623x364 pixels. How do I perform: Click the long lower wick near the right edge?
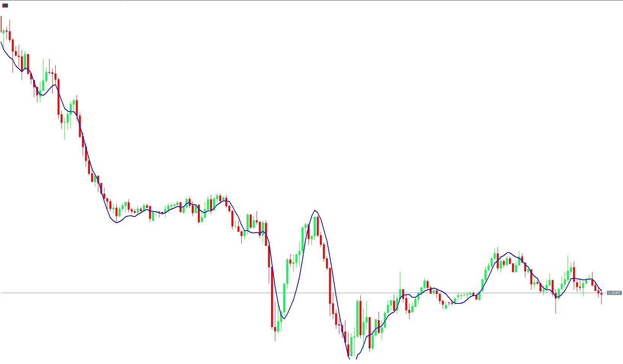[x=556, y=307]
